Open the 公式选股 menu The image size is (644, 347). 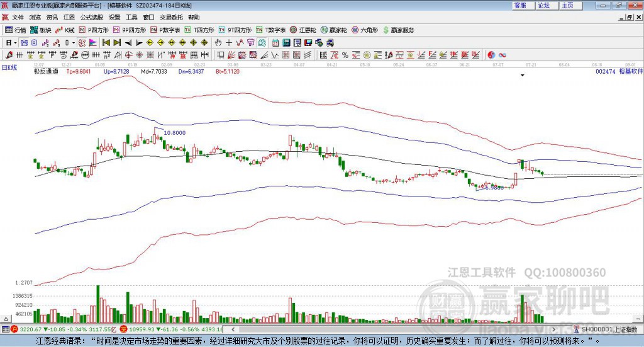[x=92, y=17]
